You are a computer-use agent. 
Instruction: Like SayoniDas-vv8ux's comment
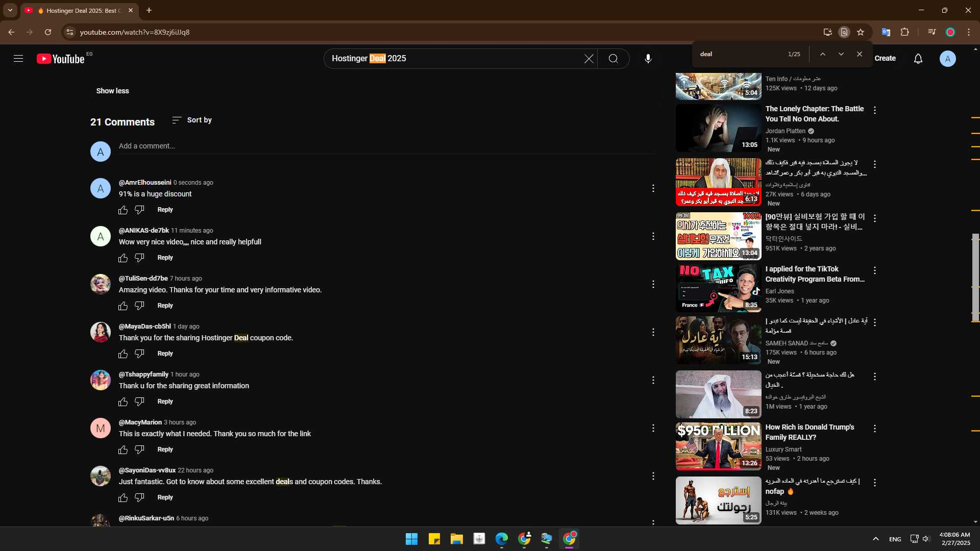(x=123, y=498)
